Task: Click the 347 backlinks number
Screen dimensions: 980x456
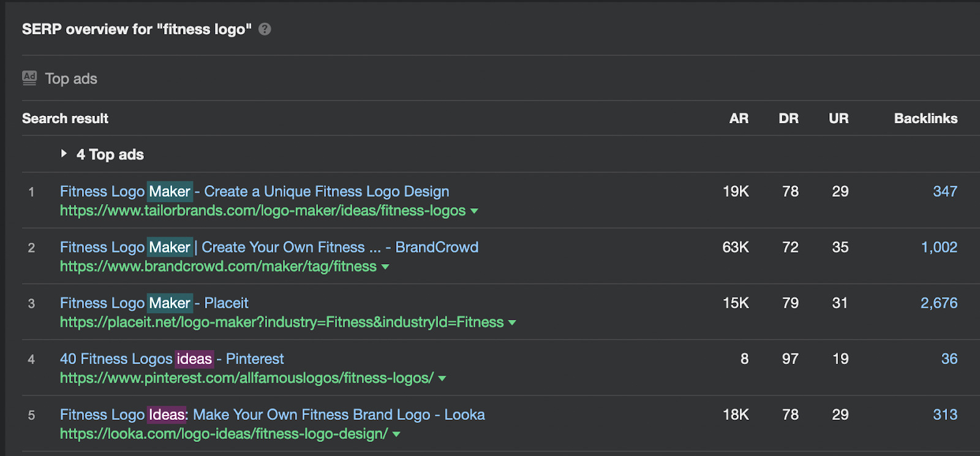Action: point(944,191)
